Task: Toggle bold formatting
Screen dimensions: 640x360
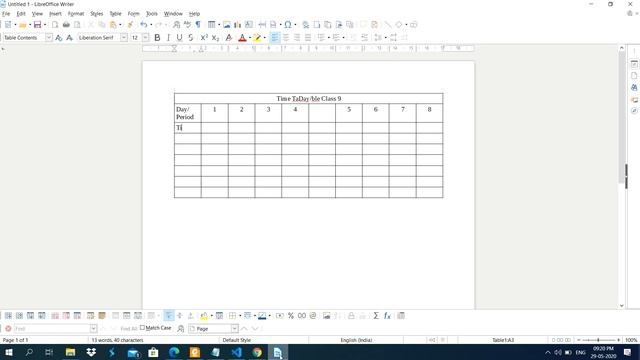Action: (x=157, y=38)
